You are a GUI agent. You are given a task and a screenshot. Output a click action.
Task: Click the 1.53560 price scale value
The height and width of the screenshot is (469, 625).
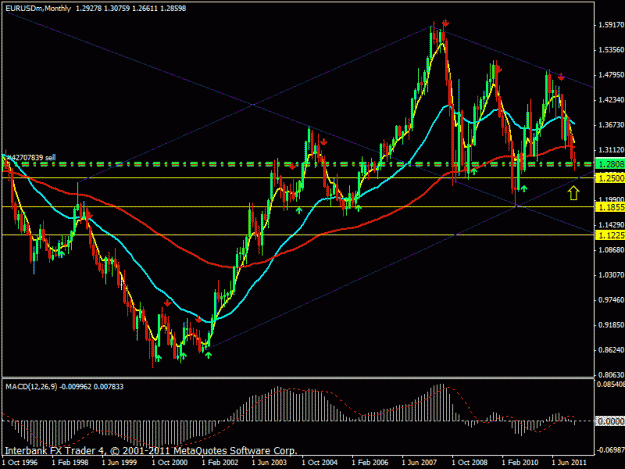tap(611, 50)
